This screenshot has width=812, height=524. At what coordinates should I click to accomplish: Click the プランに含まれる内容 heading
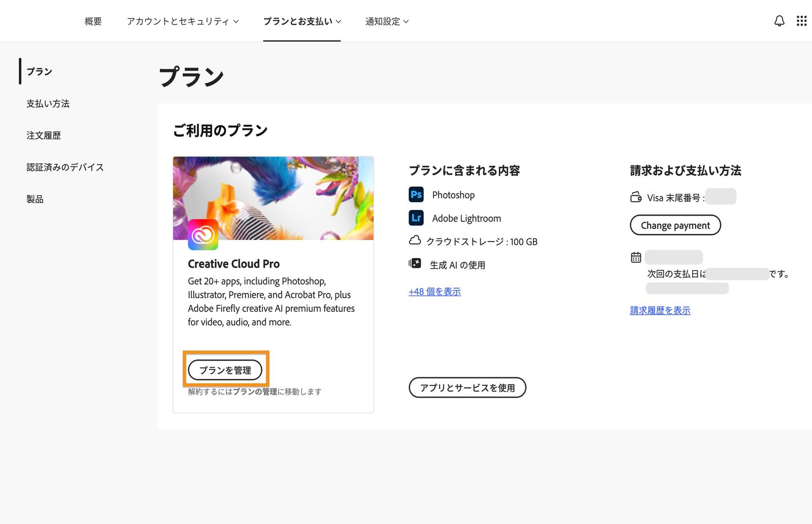464,170
